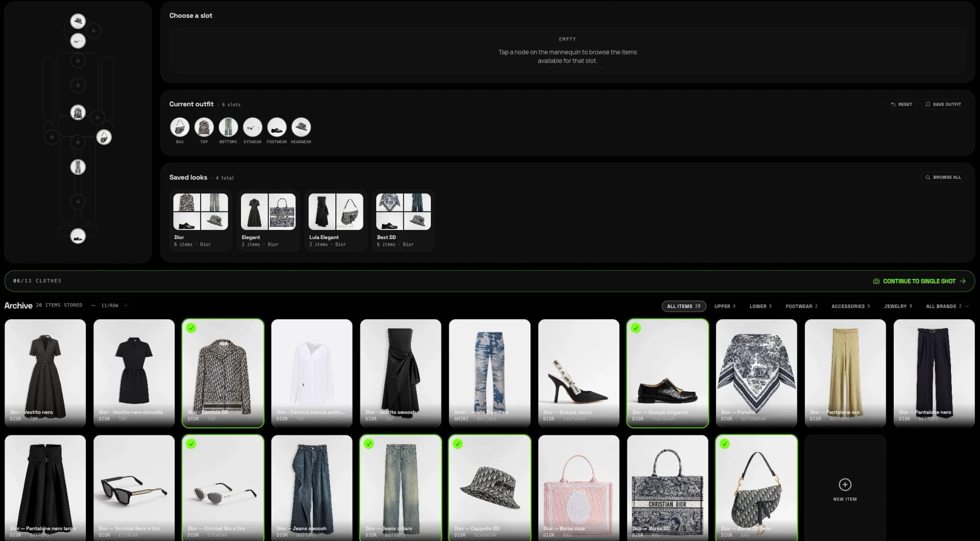Deselect the Dior Cappello DD checkmark
This screenshot has height=541, width=980.
(457, 444)
